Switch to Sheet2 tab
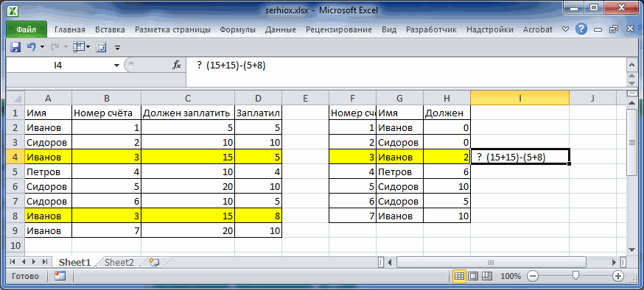 119,263
